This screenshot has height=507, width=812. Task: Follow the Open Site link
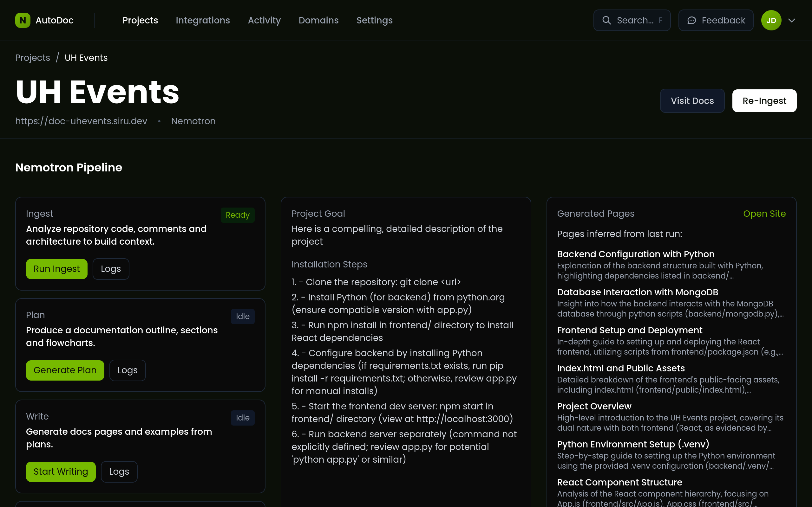coord(764,214)
